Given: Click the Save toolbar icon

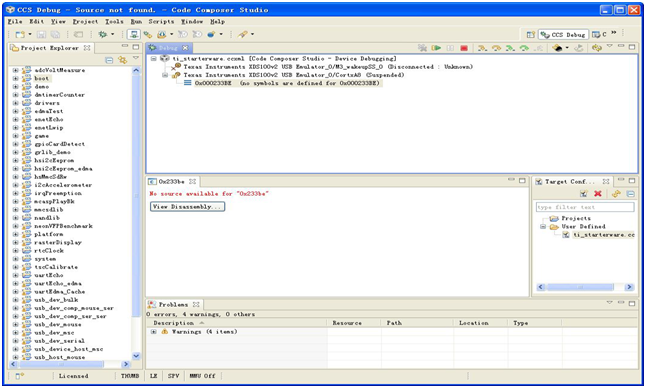Looking at the screenshot, I should 42,35.
